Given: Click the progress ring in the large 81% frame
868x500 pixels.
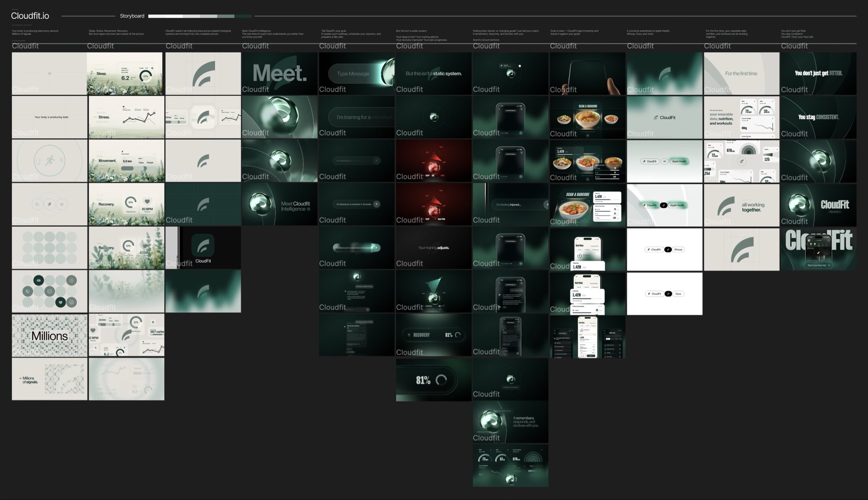Looking at the screenshot, I should [441, 380].
